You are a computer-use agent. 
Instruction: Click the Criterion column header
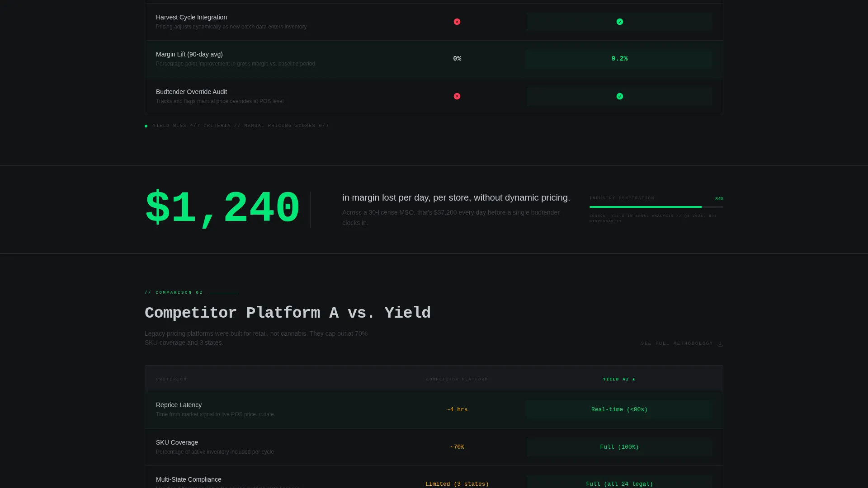[171, 379]
